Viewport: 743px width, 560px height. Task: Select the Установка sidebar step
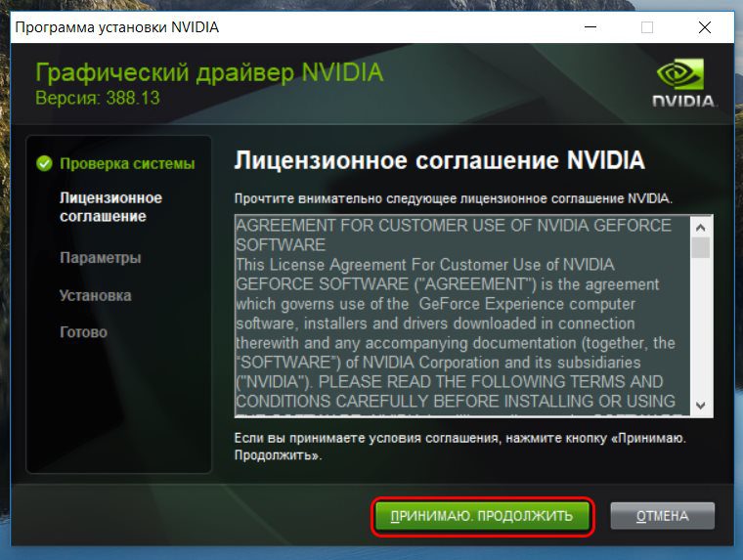click(x=95, y=295)
